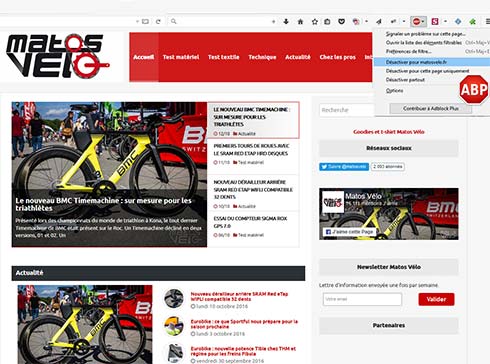Click the newsletter 'Votre email' field
The image size is (490, 364).
pyautogui.click(x=362, y=299)
